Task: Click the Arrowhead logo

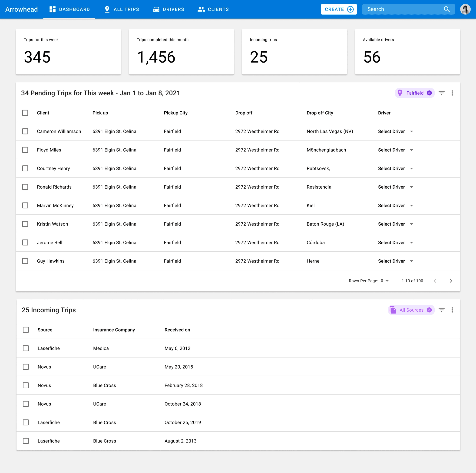Action: point(21,9)
